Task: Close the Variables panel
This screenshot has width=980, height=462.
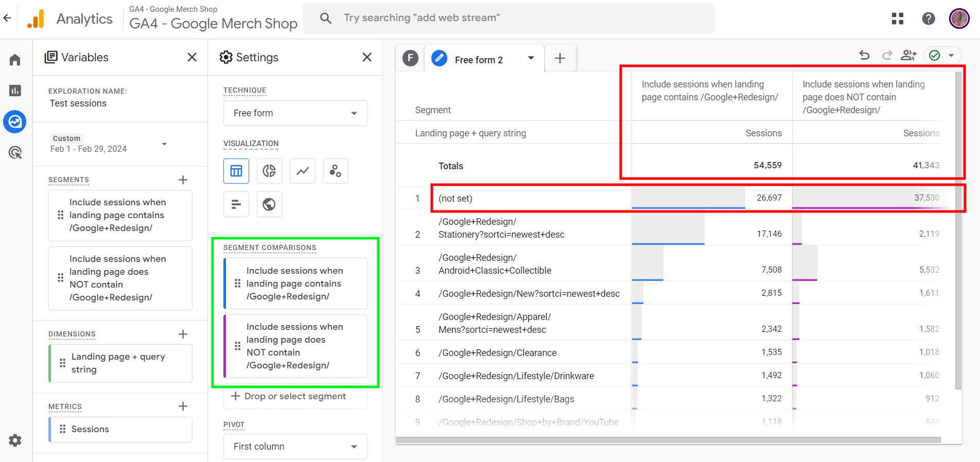Action: (x=192, y=57)
